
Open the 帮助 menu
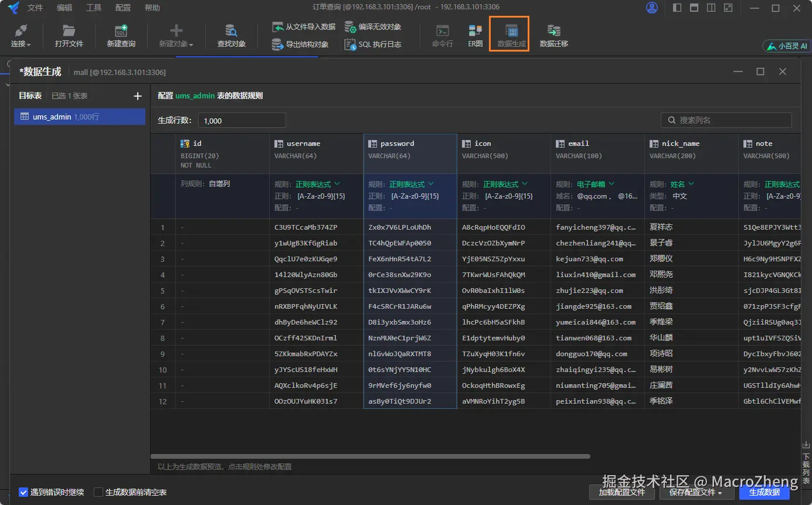(152, 8)
